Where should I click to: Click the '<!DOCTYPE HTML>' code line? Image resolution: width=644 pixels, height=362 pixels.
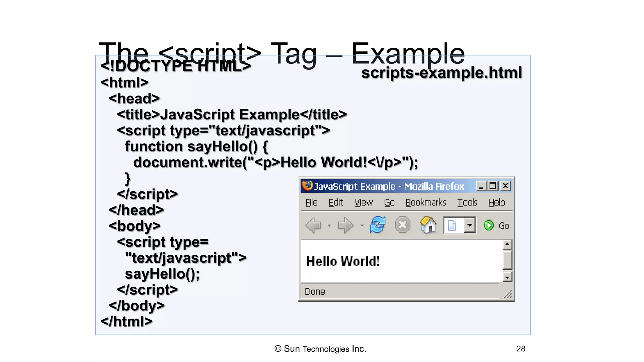click(176, 66)
